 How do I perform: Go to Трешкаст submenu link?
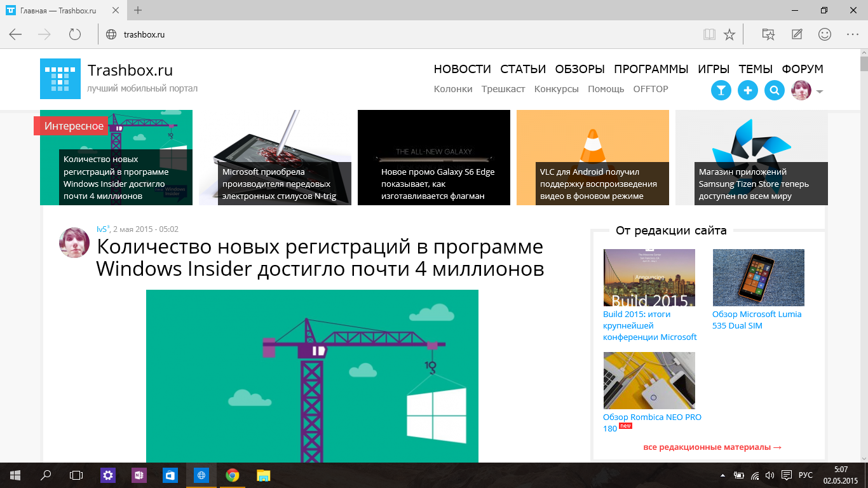pos(503,89)
